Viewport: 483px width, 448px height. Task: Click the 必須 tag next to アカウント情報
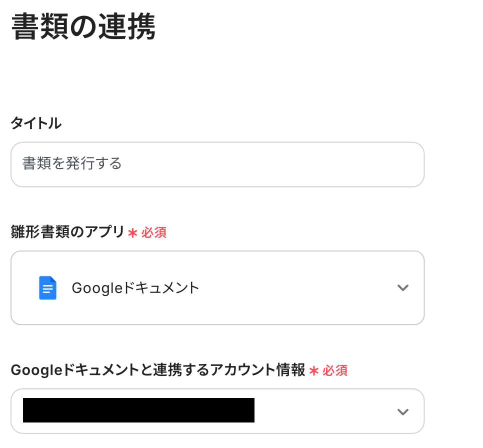335,370
